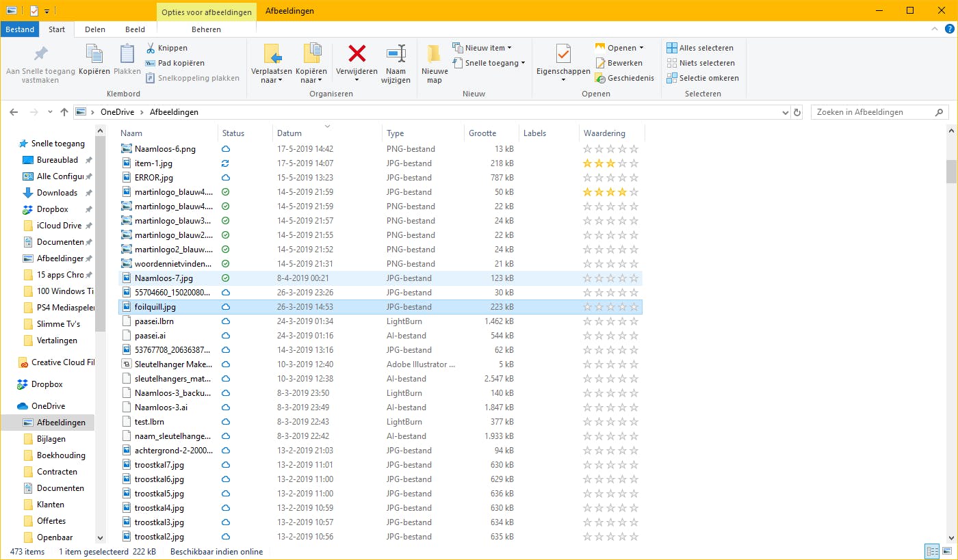This screenshot has height=560, width=958.
Task: Click the Naam wijzigen rename icon
Action: (x=396, y=54)
